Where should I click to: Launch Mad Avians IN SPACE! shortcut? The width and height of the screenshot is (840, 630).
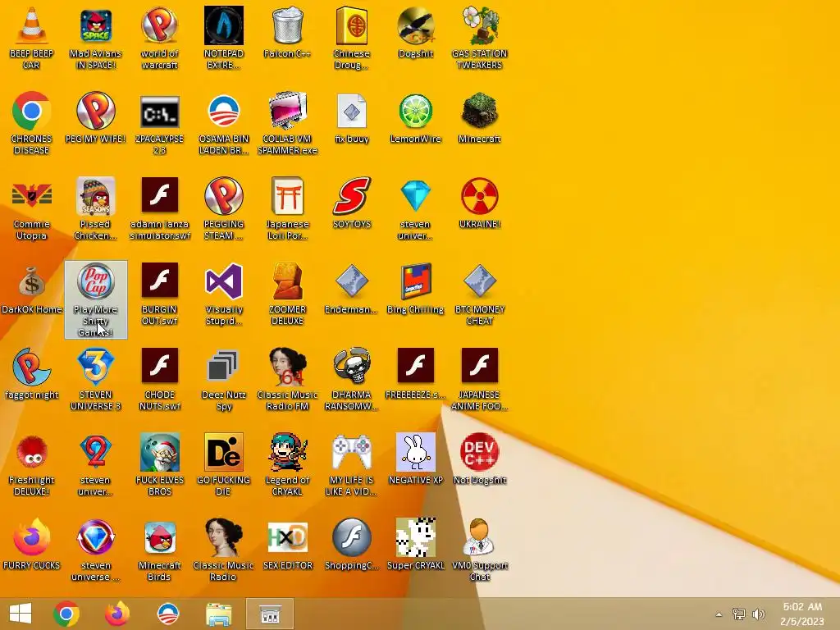coord(95,25)
